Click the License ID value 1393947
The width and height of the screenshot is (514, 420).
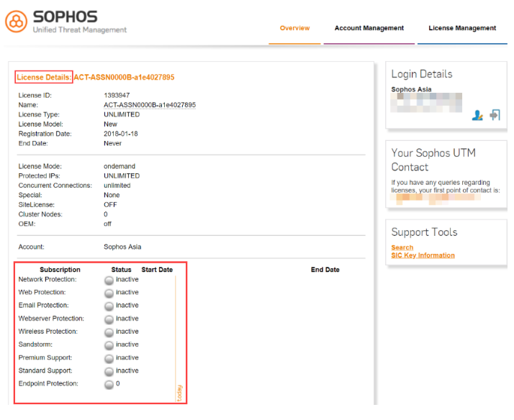(117, 95)
